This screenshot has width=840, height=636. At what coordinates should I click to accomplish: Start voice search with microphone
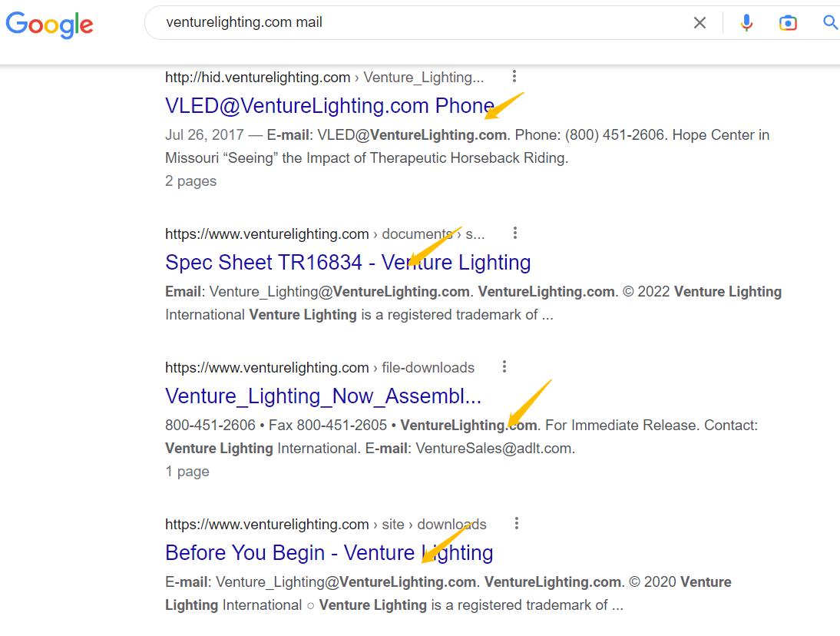point(746,23)
